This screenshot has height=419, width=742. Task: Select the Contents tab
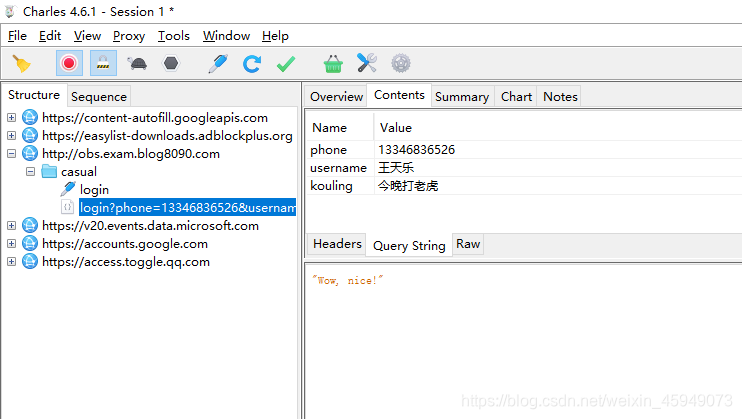[399, 95]
